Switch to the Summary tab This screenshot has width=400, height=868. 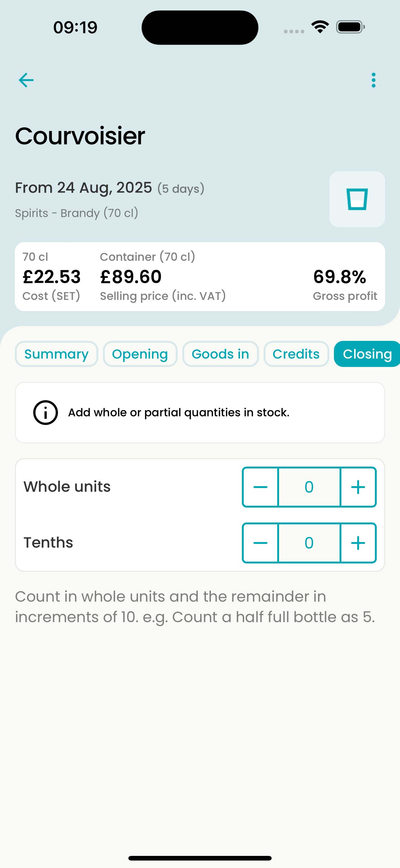click(56, 354)
